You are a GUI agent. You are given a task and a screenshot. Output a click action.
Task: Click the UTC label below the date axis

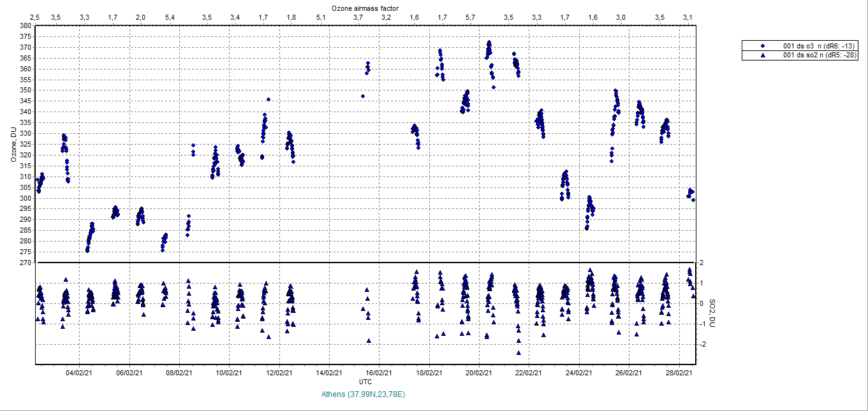[365, 382]
